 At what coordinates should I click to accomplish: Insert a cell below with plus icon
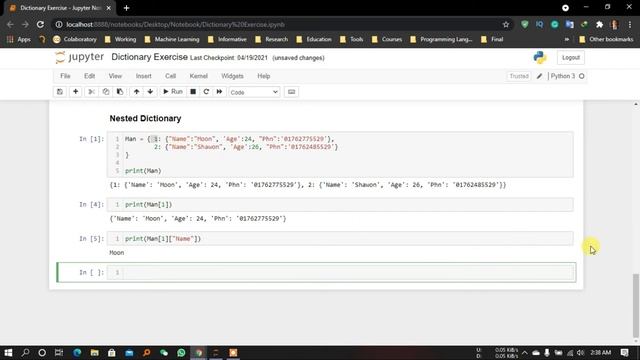(x=76, y=92)
